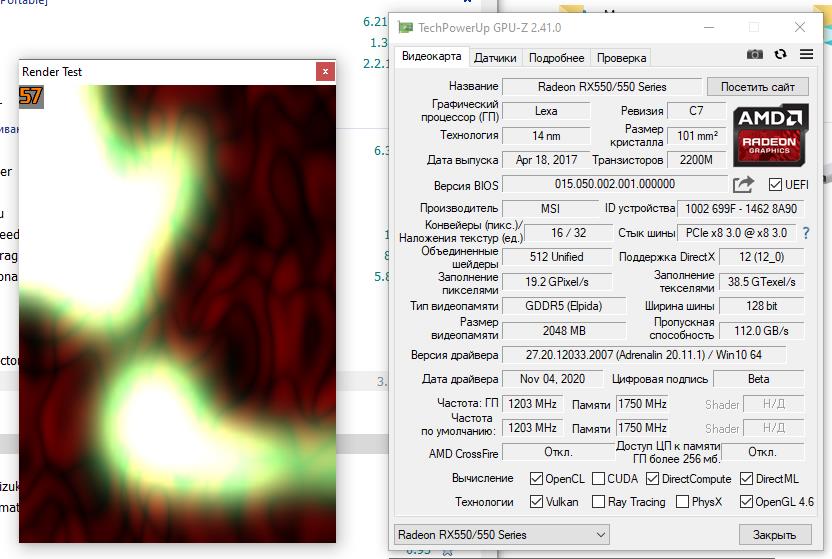832x559 pixels.
Task: Click the digital signature value Beta
Action: coord(758,379)
